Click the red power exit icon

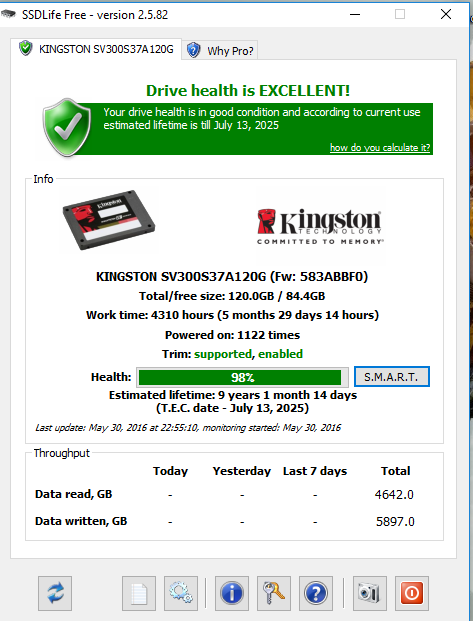[x=412, y=593]
